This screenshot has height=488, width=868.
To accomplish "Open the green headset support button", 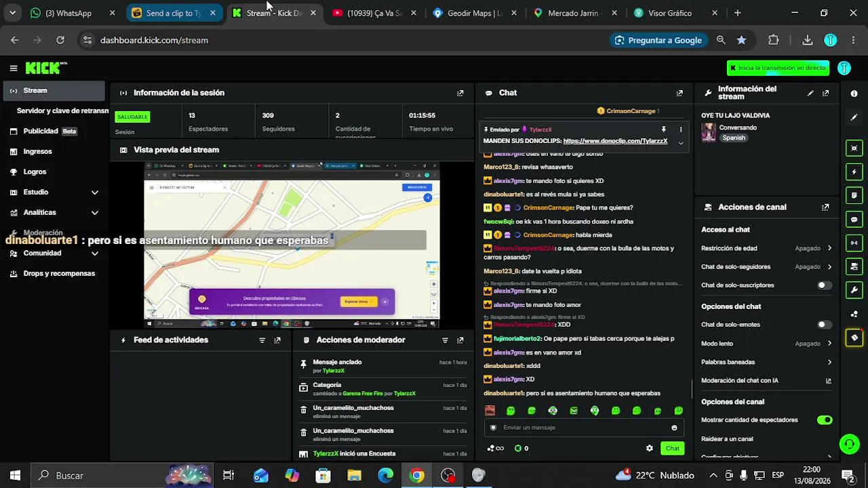I will (x=849, y=445).
